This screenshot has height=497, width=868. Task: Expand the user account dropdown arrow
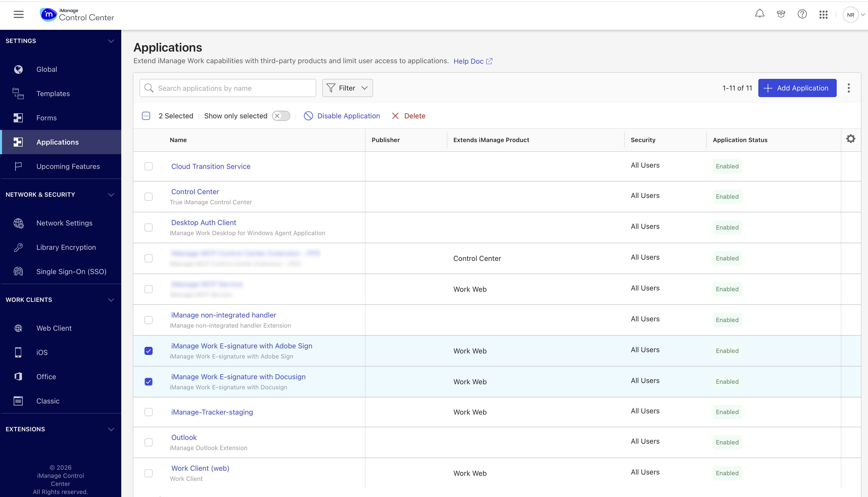point(863,15)
